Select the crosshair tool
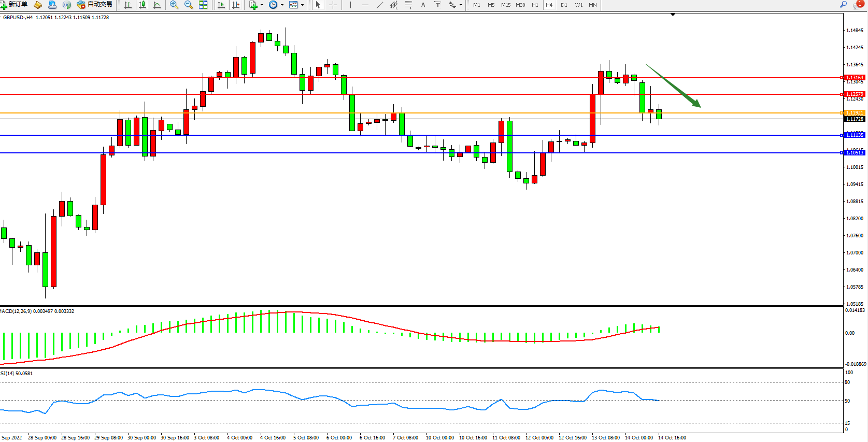This screenshot has width=868, height=442. 333,5
